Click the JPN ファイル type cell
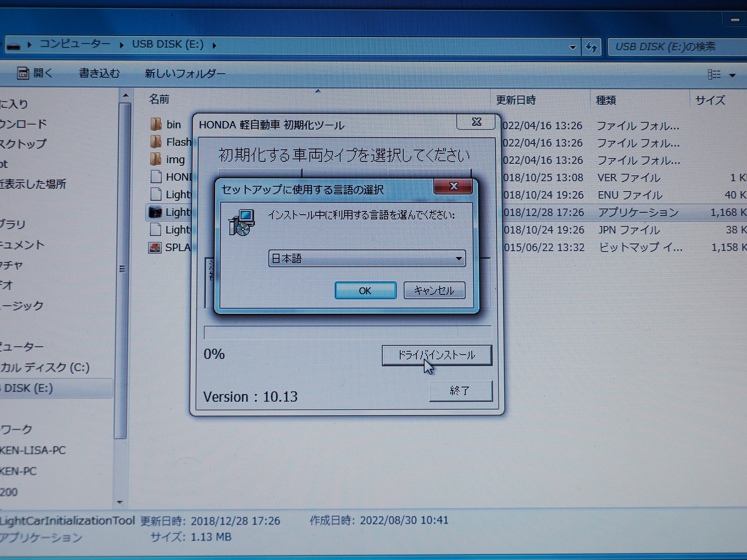The image size is (747, 560). [629, 230]
